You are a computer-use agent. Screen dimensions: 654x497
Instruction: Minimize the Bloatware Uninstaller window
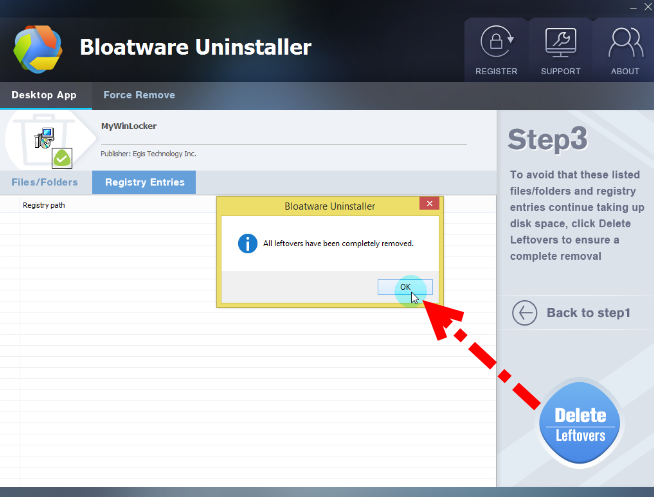(634, 8)
